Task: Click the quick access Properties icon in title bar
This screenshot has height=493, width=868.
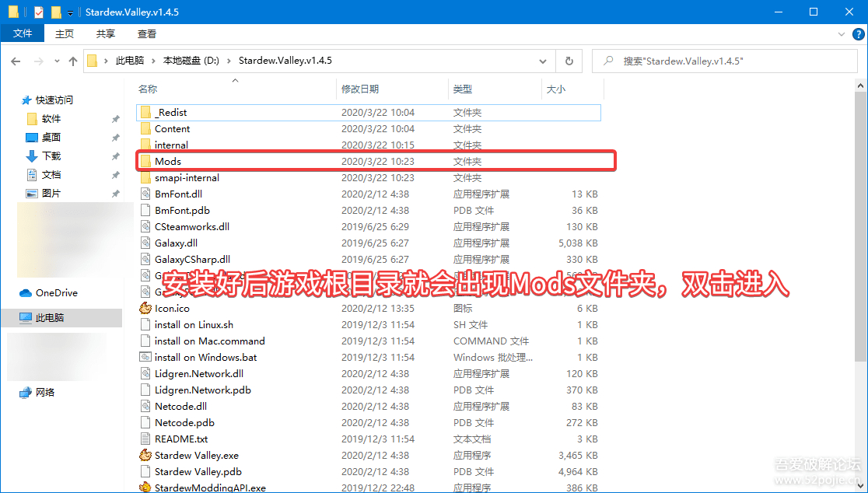Action: click(39, 12)
